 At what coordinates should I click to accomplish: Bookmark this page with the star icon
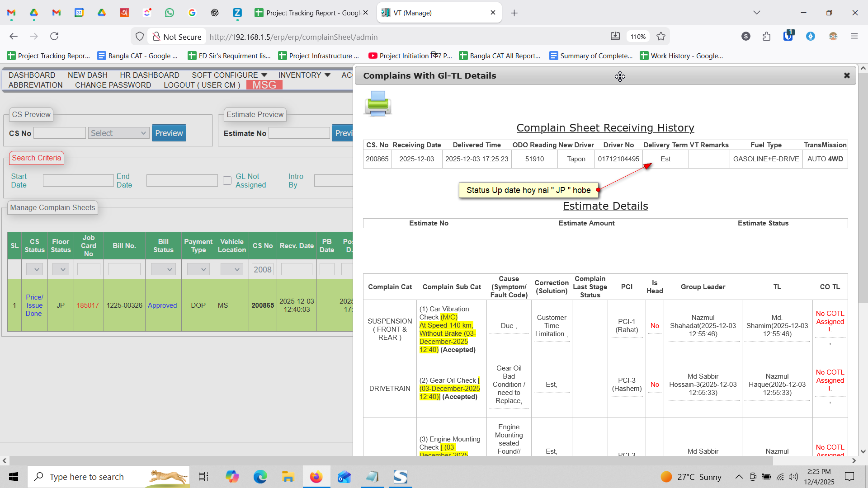coord(661,37)
